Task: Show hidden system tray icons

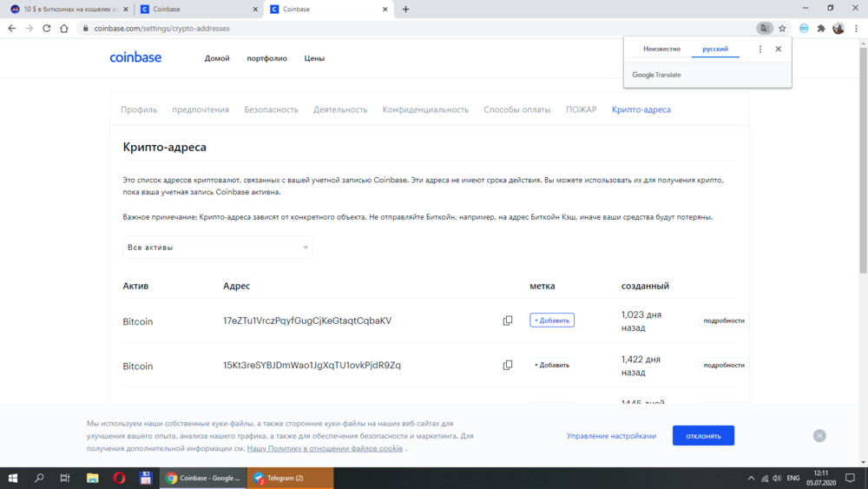Action: [751, 478]
